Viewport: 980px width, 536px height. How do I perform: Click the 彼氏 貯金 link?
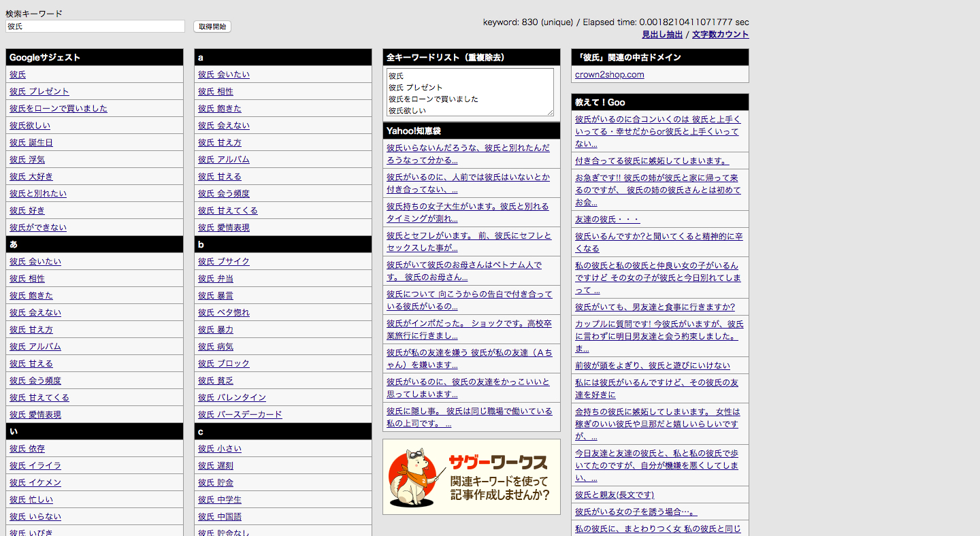216,482
